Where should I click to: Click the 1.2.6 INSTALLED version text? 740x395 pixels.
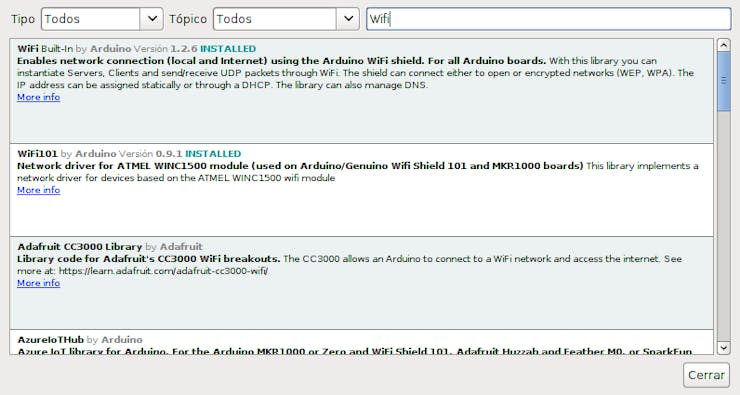213,49
